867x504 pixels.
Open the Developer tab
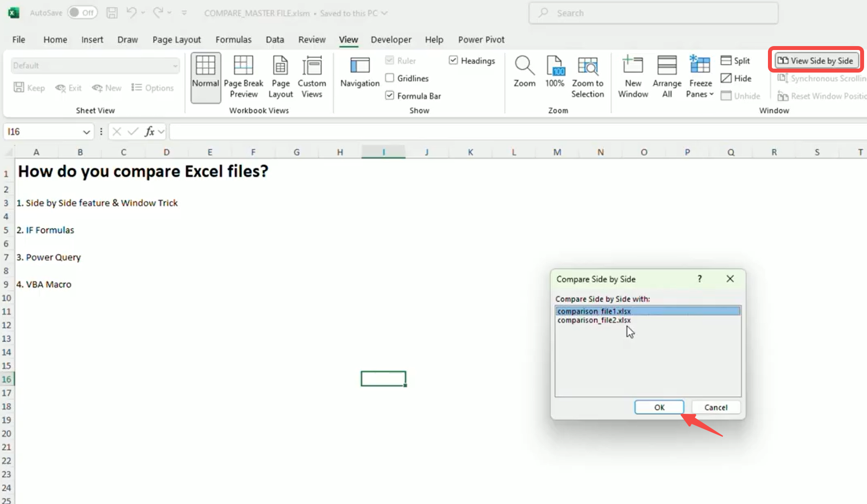[x=391, y=40]
